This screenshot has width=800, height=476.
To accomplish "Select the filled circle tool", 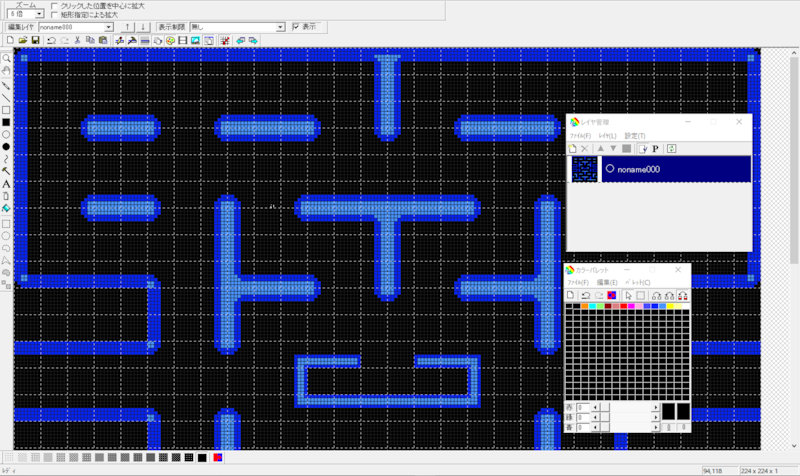I will tap(6, 147).
